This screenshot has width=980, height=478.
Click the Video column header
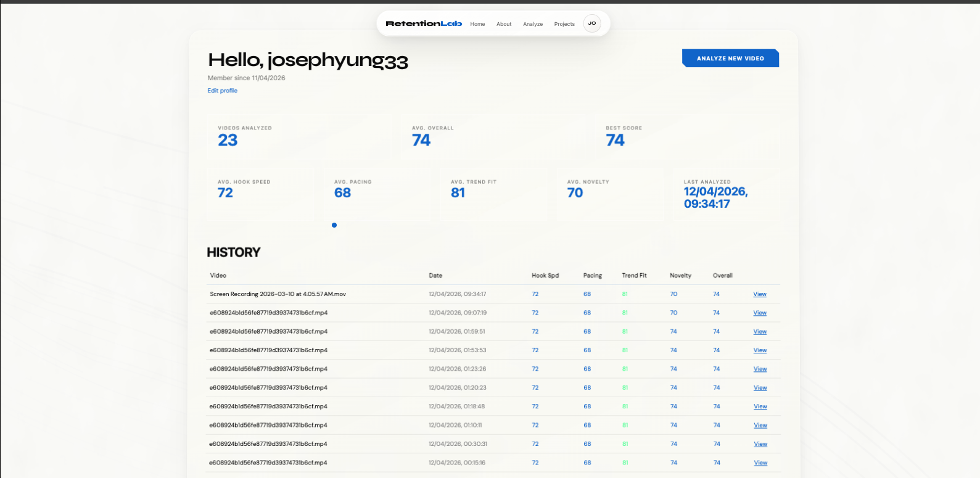point(218,276)
